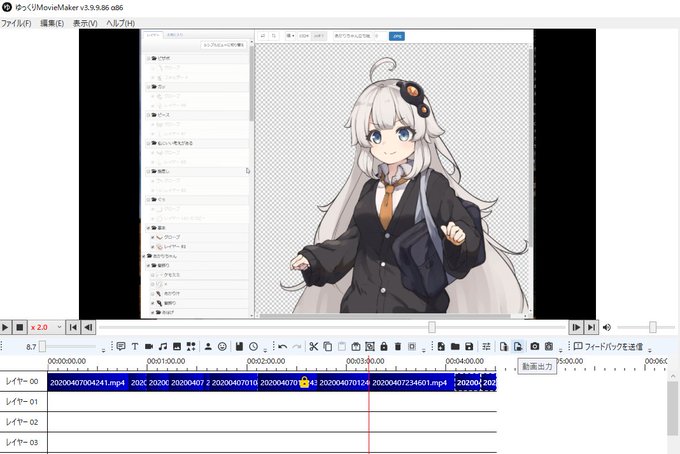
Task: Select the レイヤー 01 label
Action: click(x=22, y=402)
